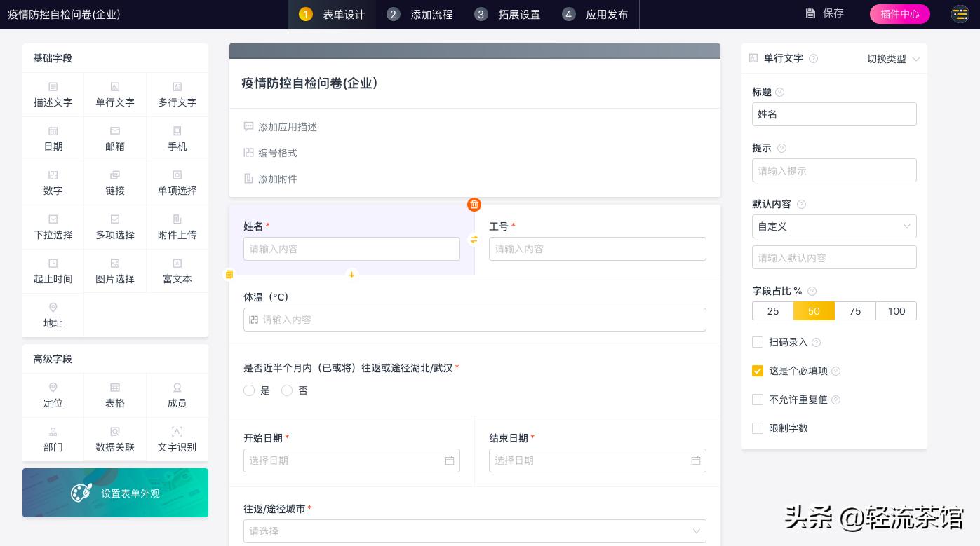Add the 定位 location field
This screenshot has height=546, width=980.
(x=53, y=395)
